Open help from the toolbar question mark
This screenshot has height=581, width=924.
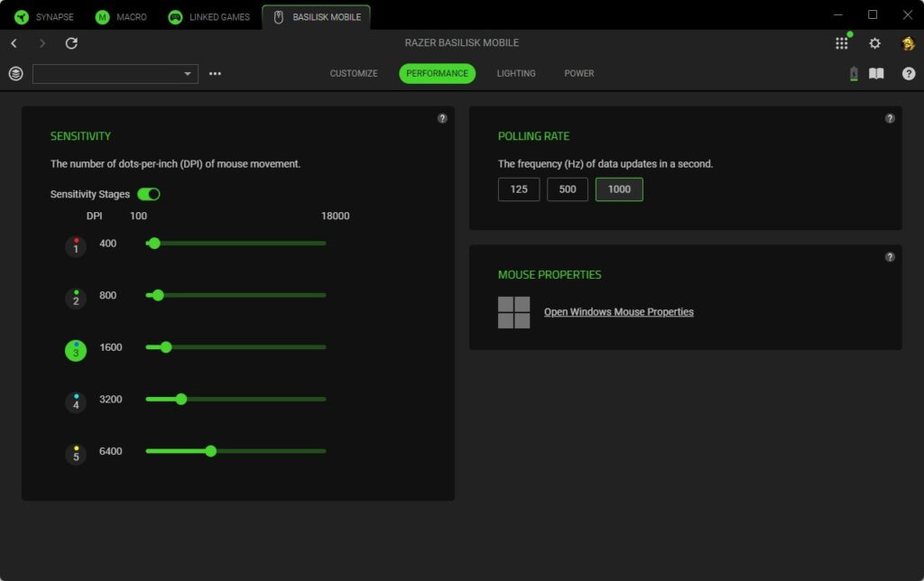coord(909,74)
